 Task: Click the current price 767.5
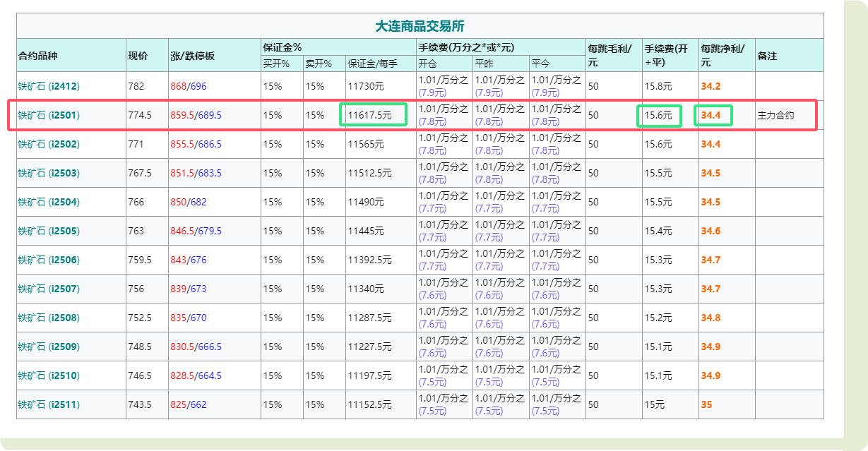(x=140, y=173)
